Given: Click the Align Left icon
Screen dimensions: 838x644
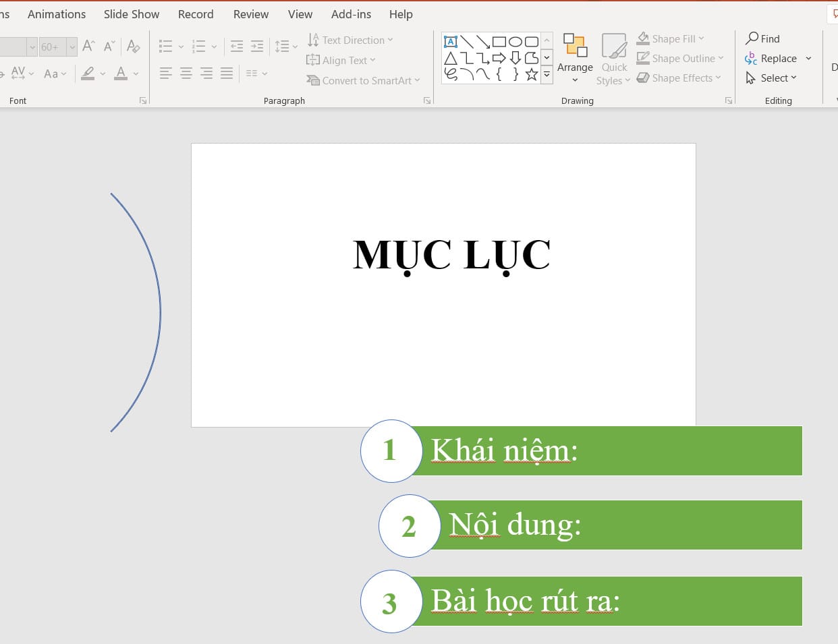Looking at the screenshot, I should click(166, 74).
